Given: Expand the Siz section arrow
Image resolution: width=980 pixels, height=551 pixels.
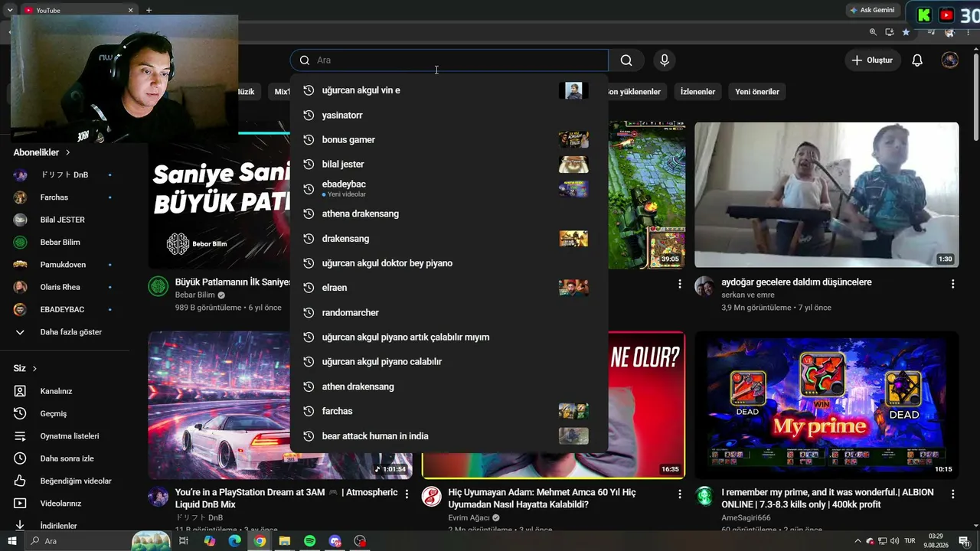Looking at the screenshot, I should pos(34,368).
